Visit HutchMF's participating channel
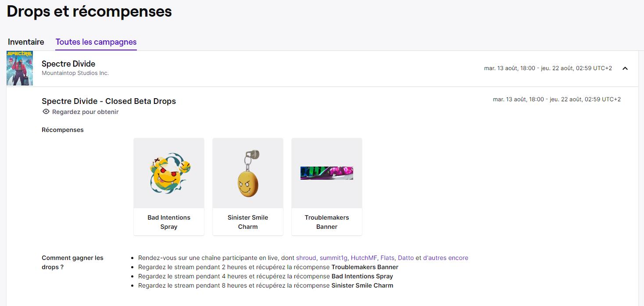This screenshot has width=644, height=306. 365,258
